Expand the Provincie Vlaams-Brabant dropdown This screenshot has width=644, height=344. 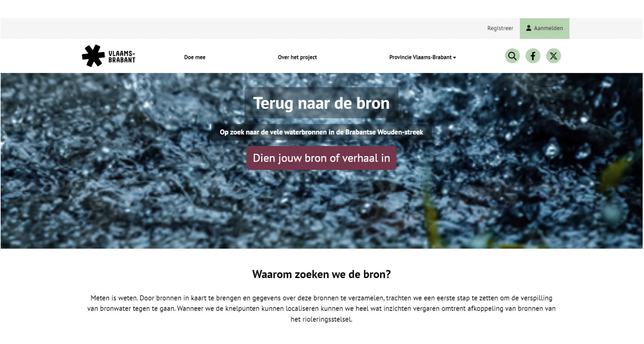[422, 57]
